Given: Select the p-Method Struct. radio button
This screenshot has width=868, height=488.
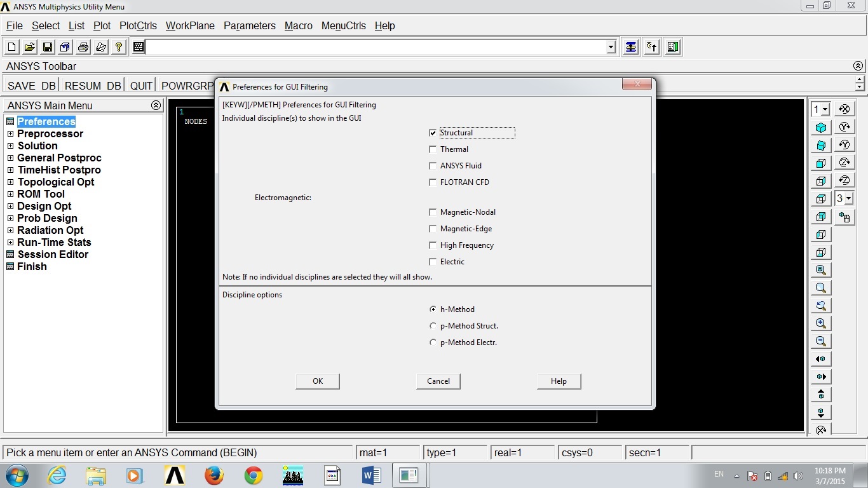Looking at the screenshot, I should [433, 326].
